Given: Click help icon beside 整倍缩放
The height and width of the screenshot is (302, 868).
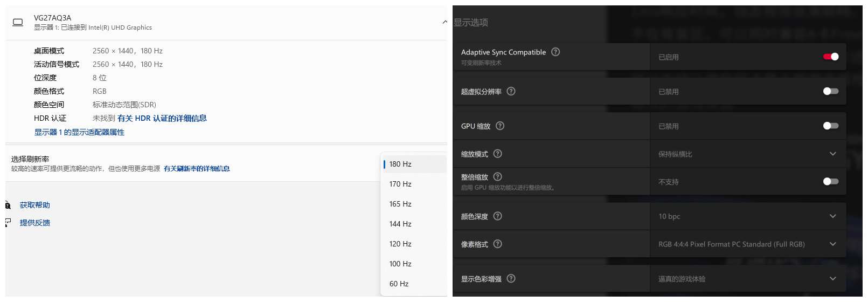Looking at the screenshot, I should tap(497, 177).
